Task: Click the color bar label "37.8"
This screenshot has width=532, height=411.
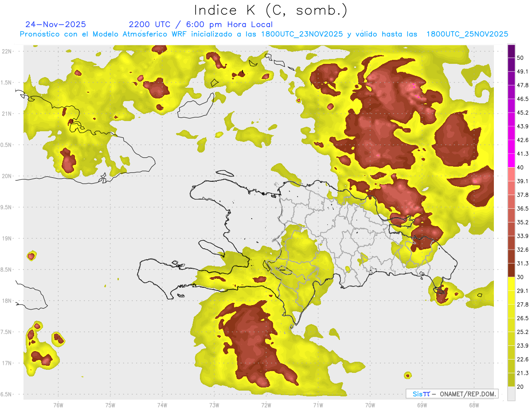Action: click(523, 195)
